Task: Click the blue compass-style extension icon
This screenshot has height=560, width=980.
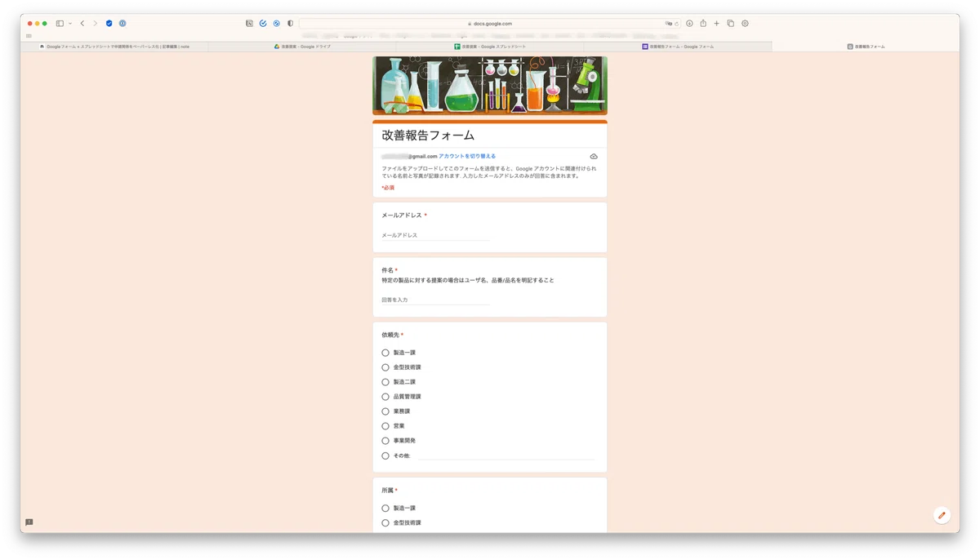Action: pos(277,24)
